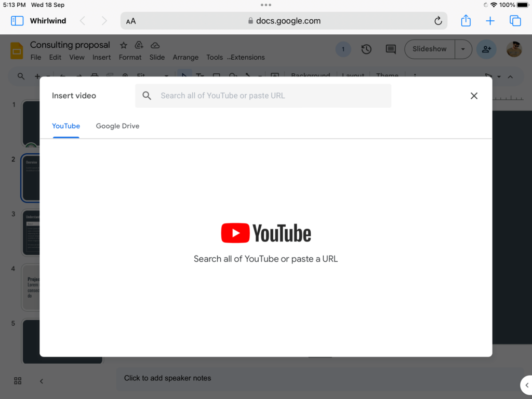Collapse the slide filmstrip with the chevron
This screenshot has height=399, width=532.
point(41,381)
